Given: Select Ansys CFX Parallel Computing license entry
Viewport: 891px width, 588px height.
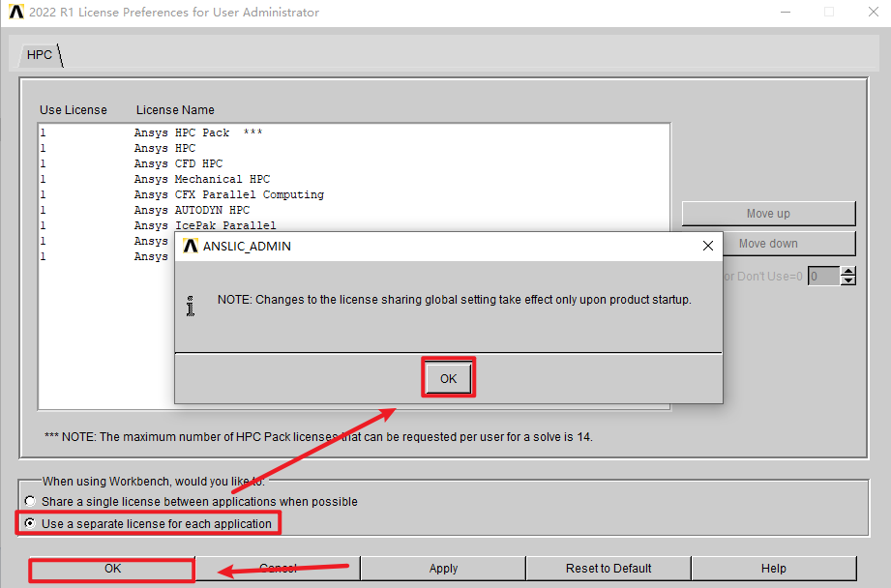Looking at the screenshot, I should coord(228,194).
